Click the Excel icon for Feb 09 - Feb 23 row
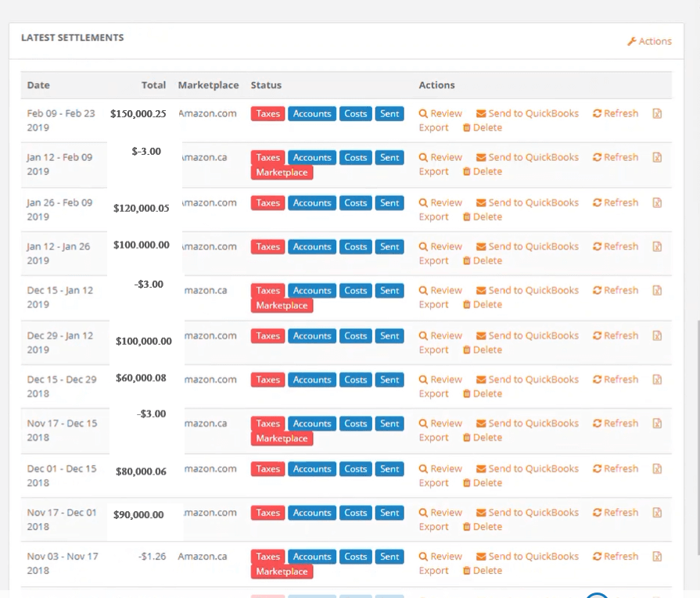Viewport: 700px width, 598px height. (657, 113)
